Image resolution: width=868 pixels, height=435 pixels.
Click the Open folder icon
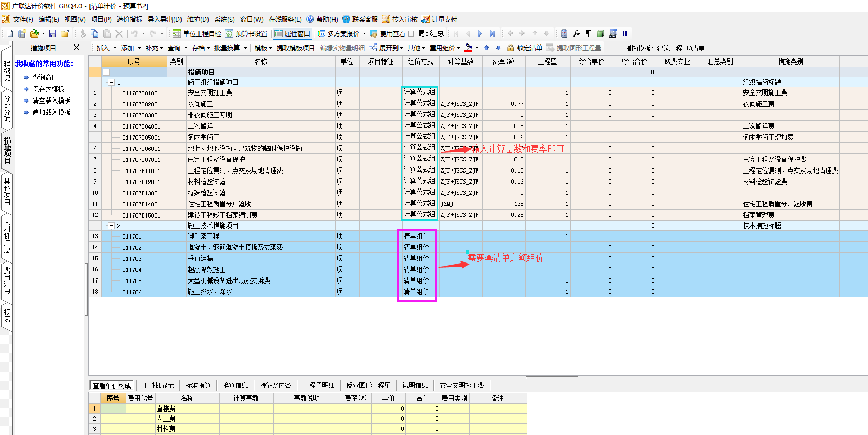click(34, 33)
